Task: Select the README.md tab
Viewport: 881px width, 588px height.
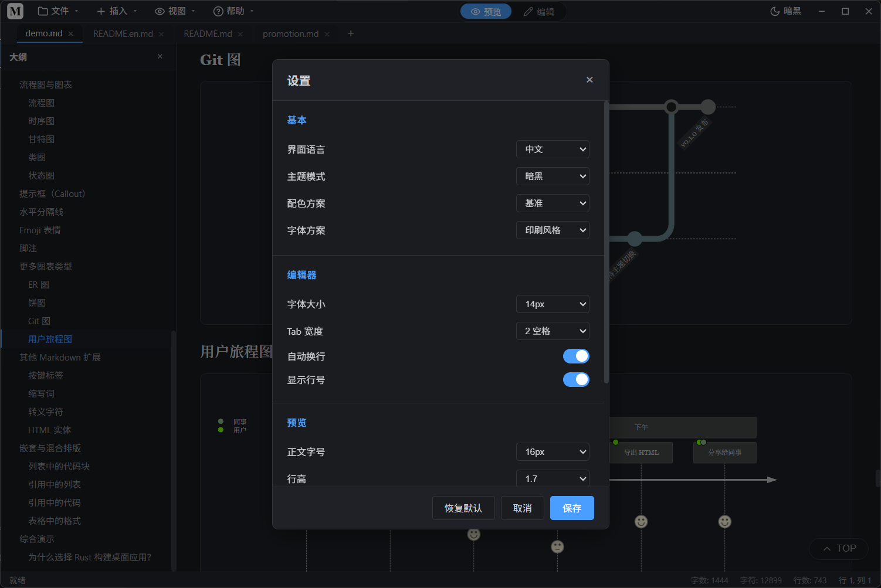Action: click(208, 34)
